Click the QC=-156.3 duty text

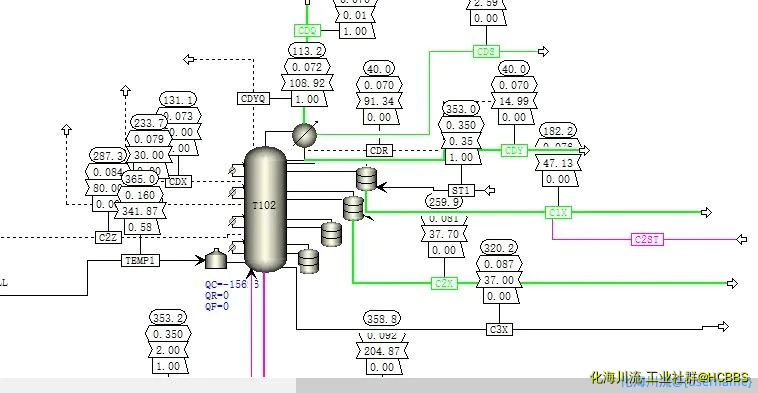[232, 284]
